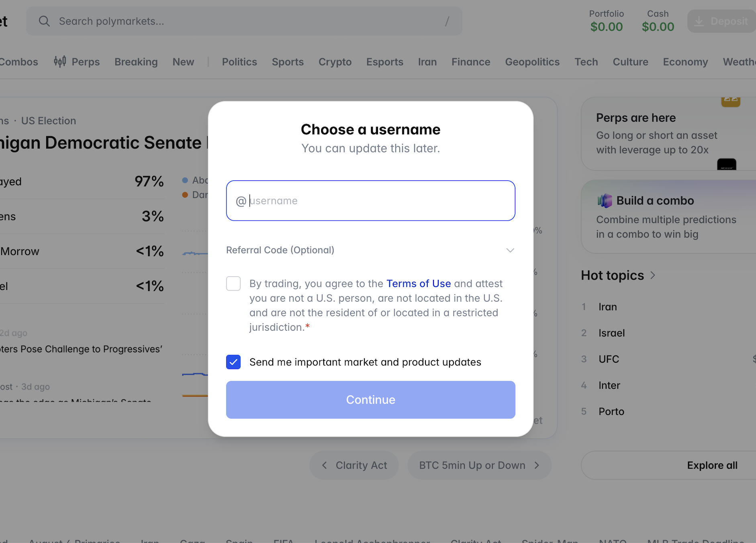
Task: Click right arrow beside BTC 5min Up or Down
Action: point(537,465)
